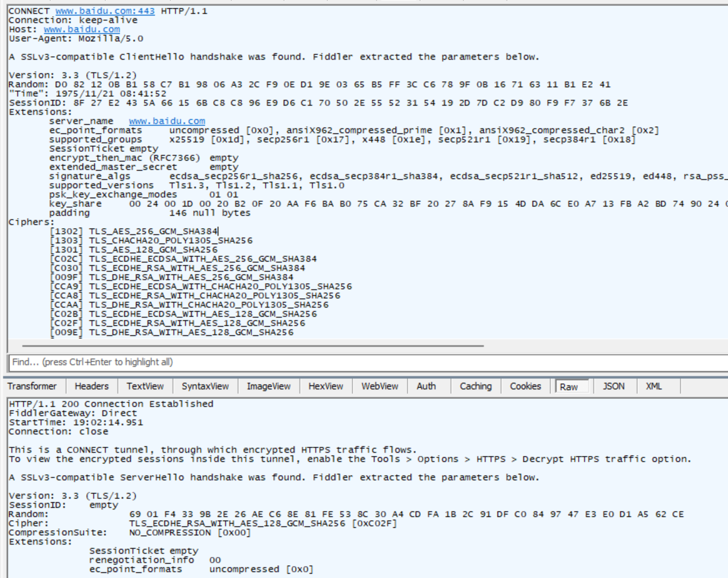This screenshot has width=728, height=578.
Task: Click the [C02B] ECDSA AES_128 cipher line
Action: click(x=183, y=314)
